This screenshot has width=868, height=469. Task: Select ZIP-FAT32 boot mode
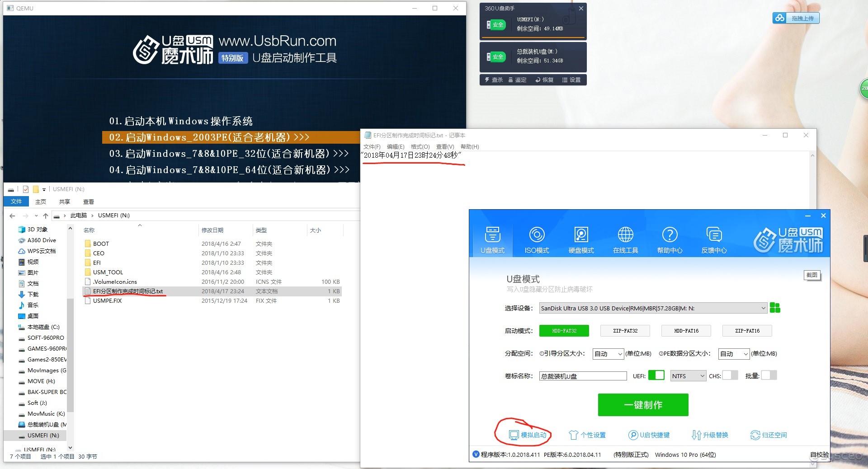tap(625, 331)
